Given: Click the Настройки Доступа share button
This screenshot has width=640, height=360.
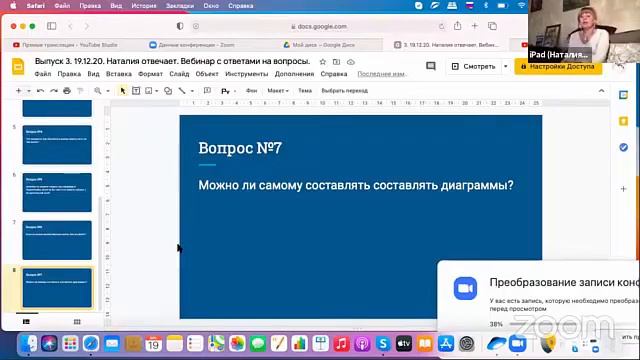Looking at the screenshot, I should tap(558, 66).
